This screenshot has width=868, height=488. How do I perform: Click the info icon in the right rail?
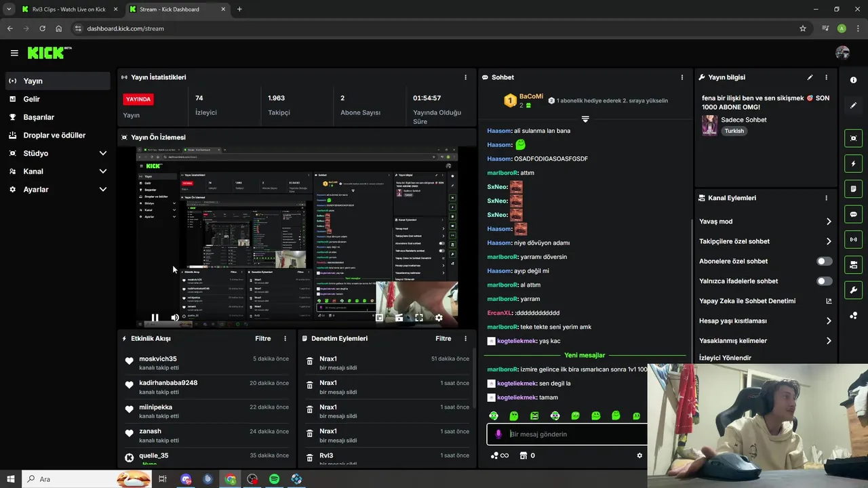pos(853,80)
